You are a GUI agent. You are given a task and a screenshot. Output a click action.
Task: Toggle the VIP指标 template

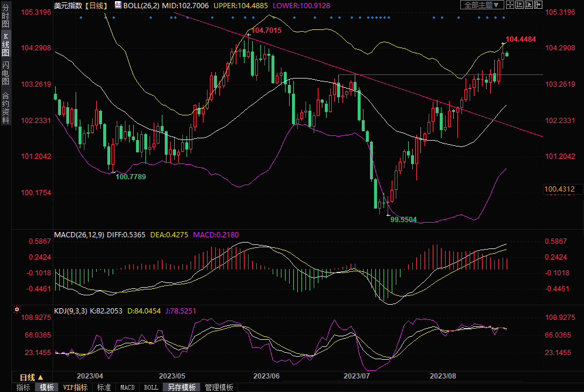pos(75,387)
